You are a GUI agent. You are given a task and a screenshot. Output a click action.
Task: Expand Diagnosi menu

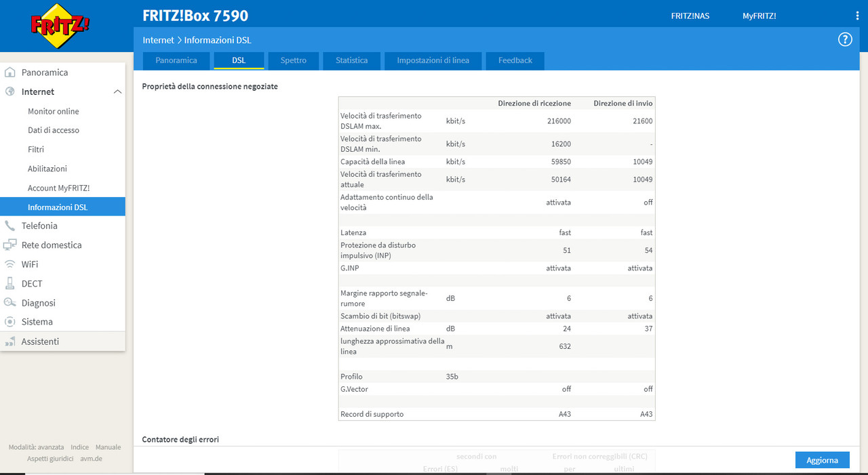pyautogui.click(x=39, y=303)
